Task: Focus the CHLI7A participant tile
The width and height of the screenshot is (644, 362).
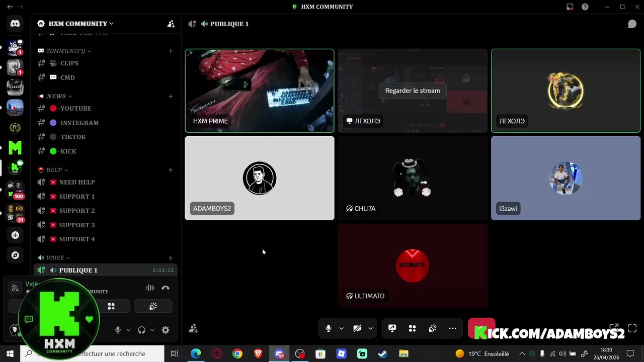Action: [413, 178]
